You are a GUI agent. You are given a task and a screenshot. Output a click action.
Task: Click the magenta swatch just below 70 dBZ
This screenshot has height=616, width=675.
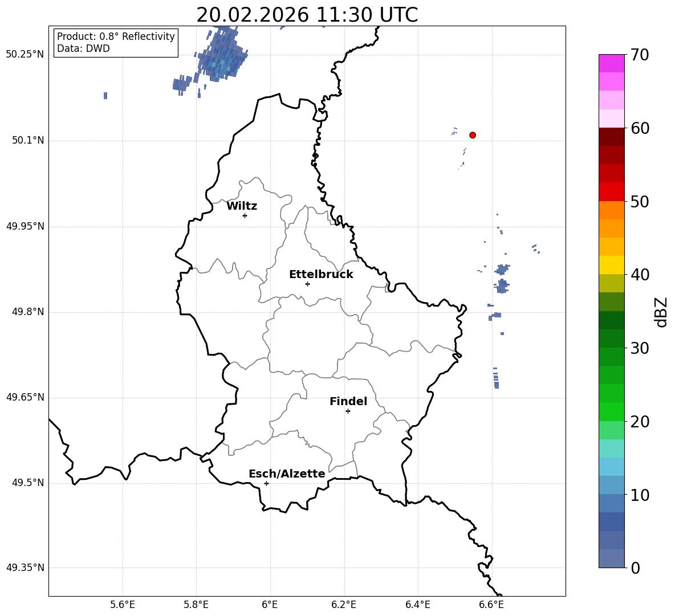611,63
